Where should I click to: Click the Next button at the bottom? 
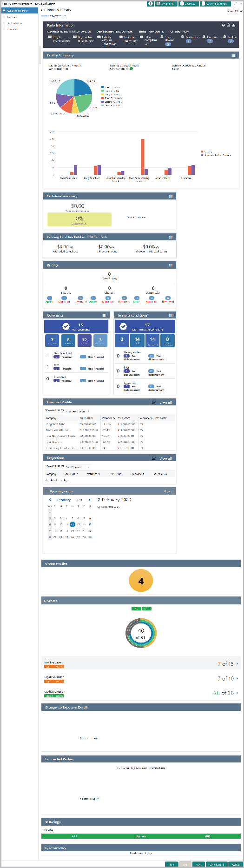coord(198,864)
